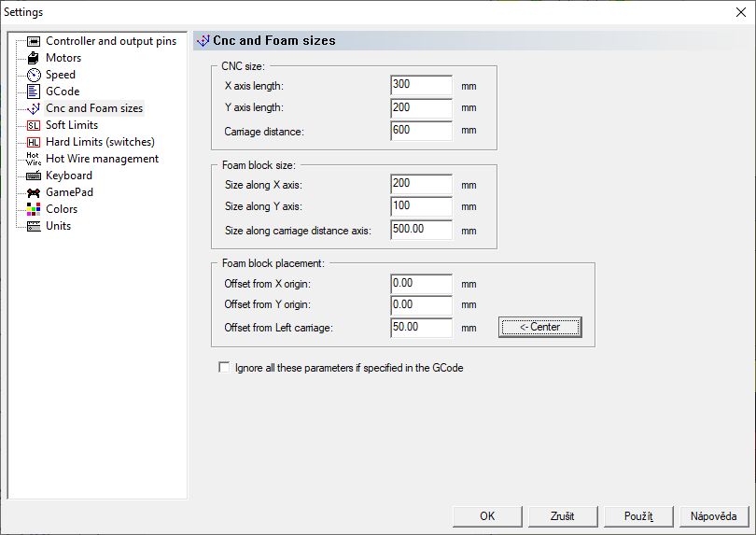Select the Motors icon in sidebar
The width and height of the screenshot is (756, 535).
34,58
